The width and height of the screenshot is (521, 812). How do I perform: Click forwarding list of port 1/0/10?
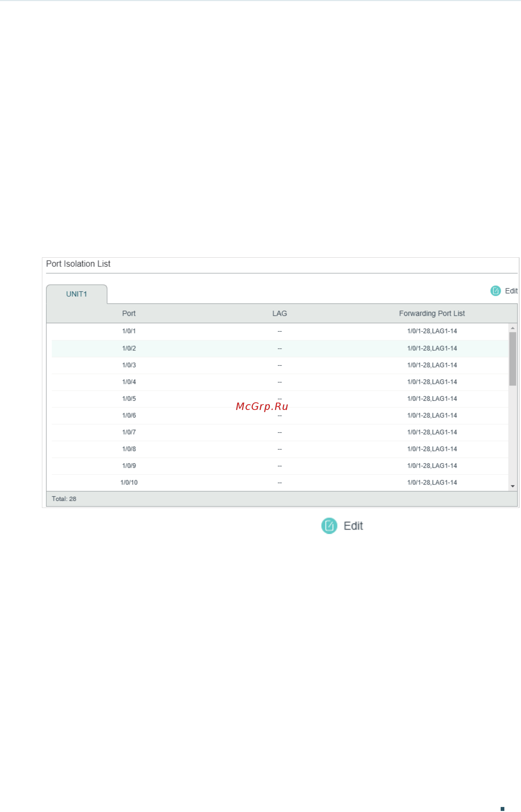pos(432,483)
